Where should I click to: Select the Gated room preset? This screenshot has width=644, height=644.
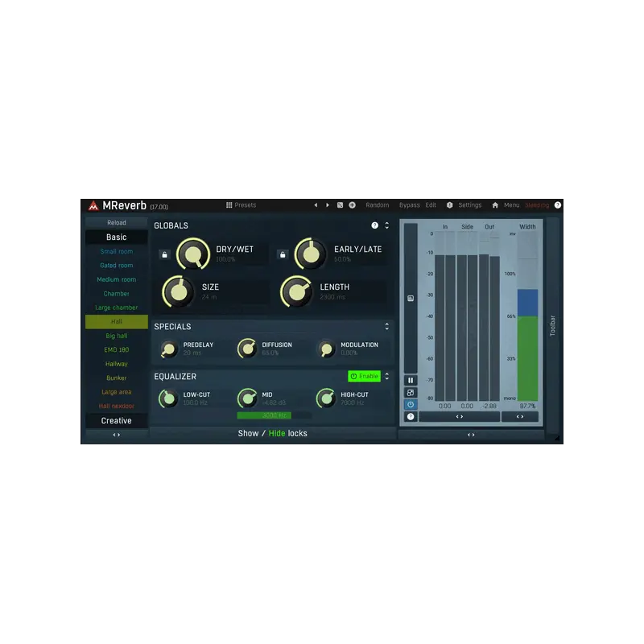pyautogui.click(x=117, y=266)
